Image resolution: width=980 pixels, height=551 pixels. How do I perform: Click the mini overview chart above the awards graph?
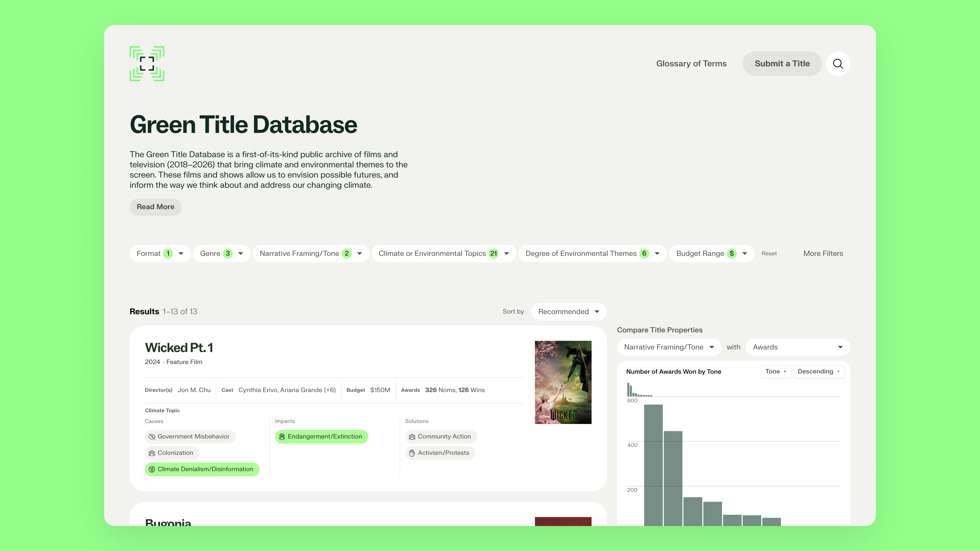[x=640, y=390]
